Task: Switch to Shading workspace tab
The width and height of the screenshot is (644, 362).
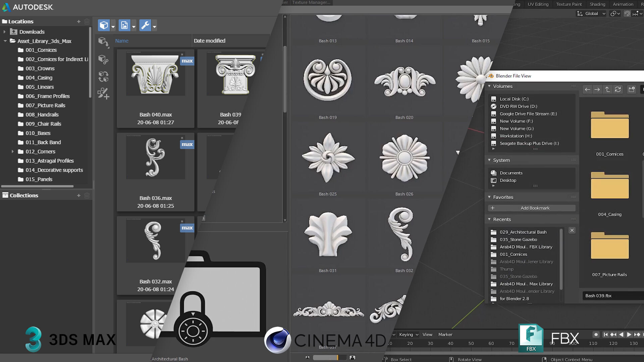Action: click(x=597, y=4)
